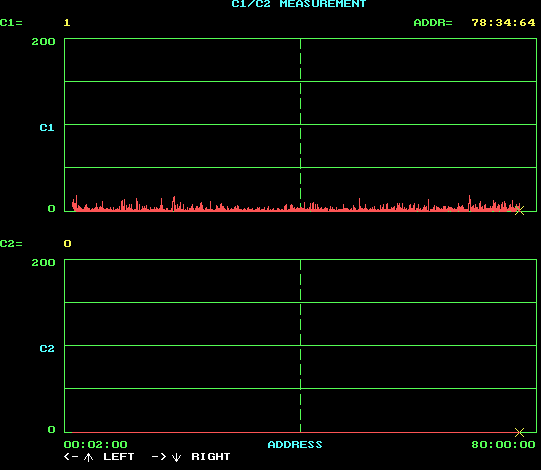Click the down arrow icon before RIGHT
Viewport: 541px width, 470px height.
(x=176, y=457)
